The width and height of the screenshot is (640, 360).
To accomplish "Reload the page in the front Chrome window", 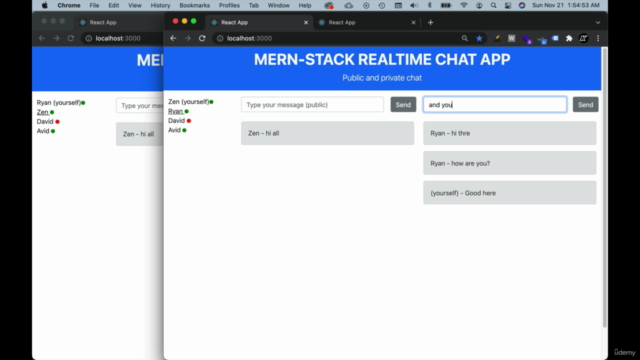I will tap(202, 38).
